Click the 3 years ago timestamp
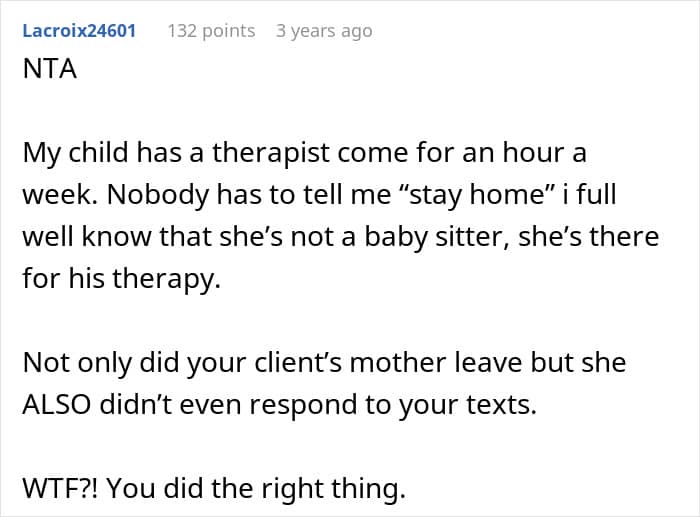700x517 pixels. pos(323,31)
